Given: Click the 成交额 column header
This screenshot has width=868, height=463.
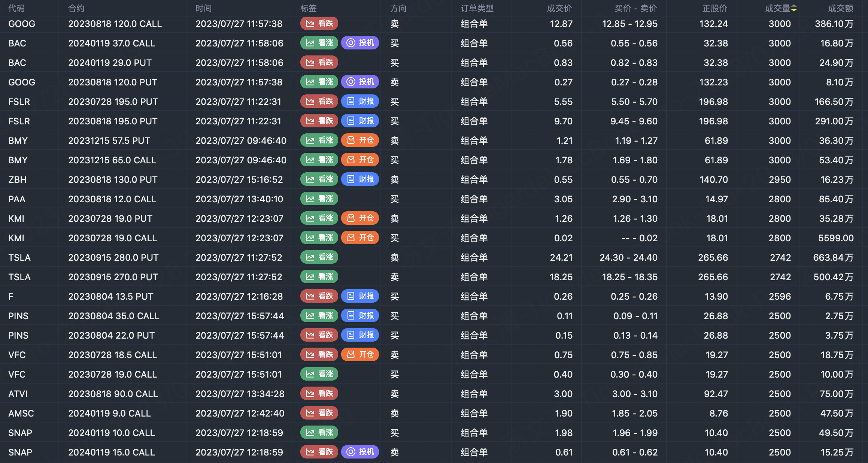Looking at the screenshot, I should pos(841,8).
